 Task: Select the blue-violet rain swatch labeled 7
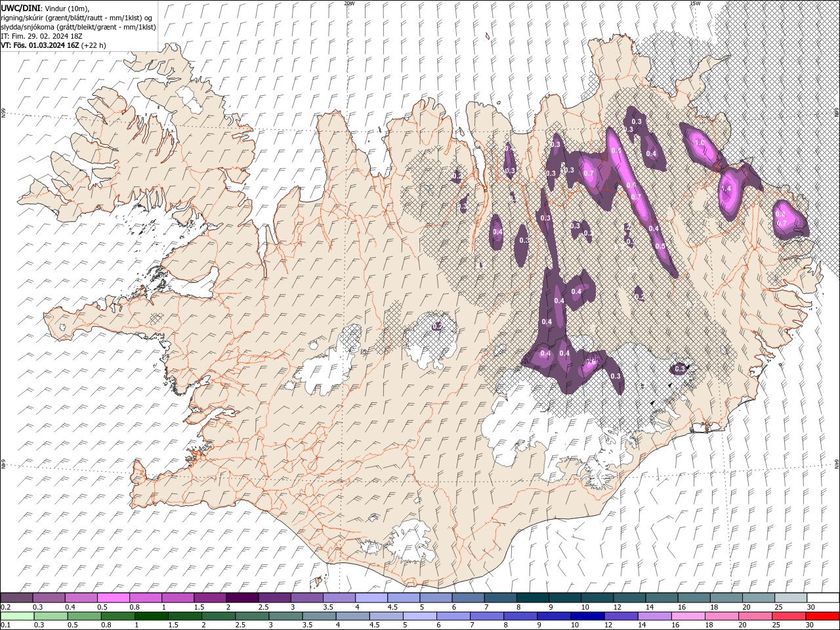tap(487, 616)
